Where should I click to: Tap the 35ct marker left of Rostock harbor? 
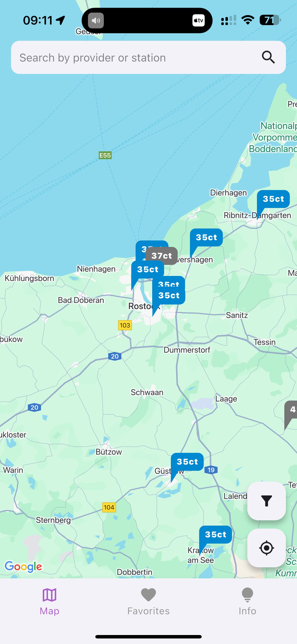pyautogui.click(x=148, y=269)
